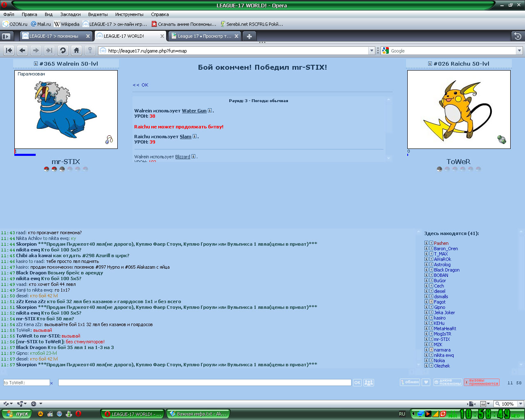Click first pokeball under ToWeR

(439, 169)
